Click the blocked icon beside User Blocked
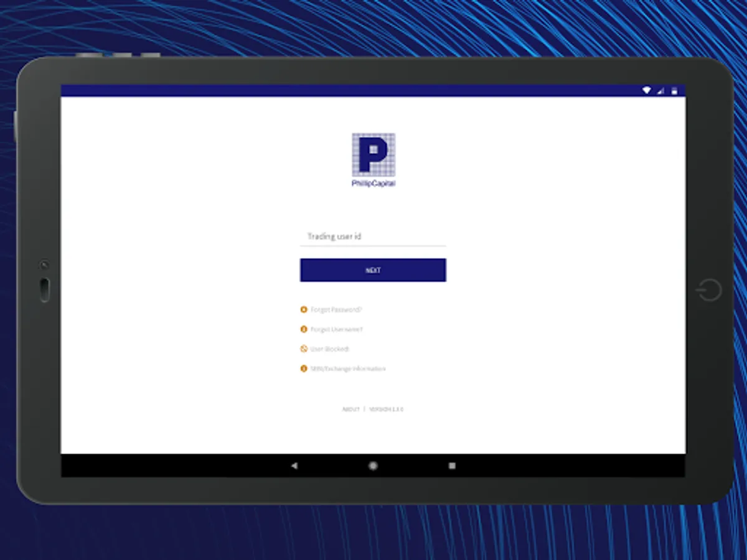This screenshot has width=747, height=560. tap(304, 349)
